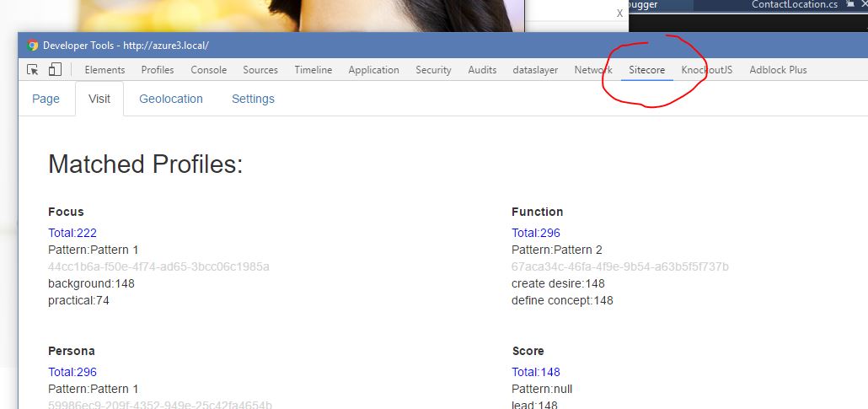
Task: Click Total:296 under Function
Action: (x=536, y=233)
